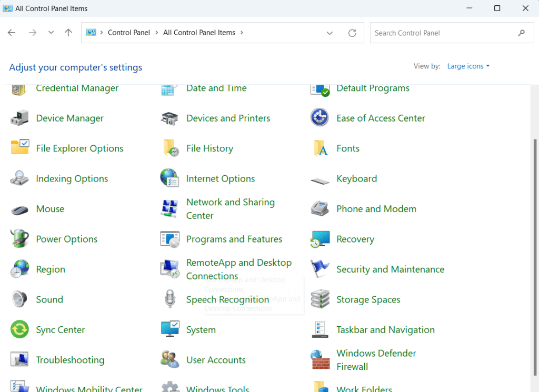The image size is (539, 392).
Task: Open the Troubleshooting text link
Action: [x=70, y=360]
